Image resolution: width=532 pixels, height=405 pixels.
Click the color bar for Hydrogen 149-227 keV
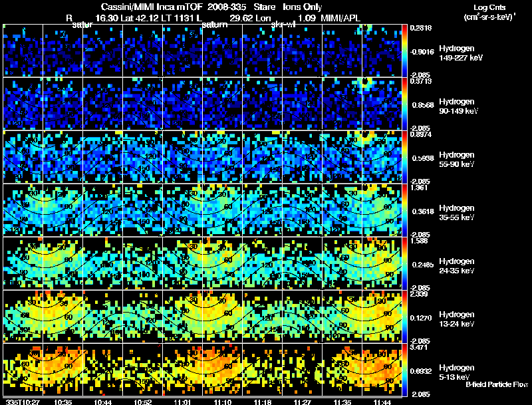click(404, 51)
